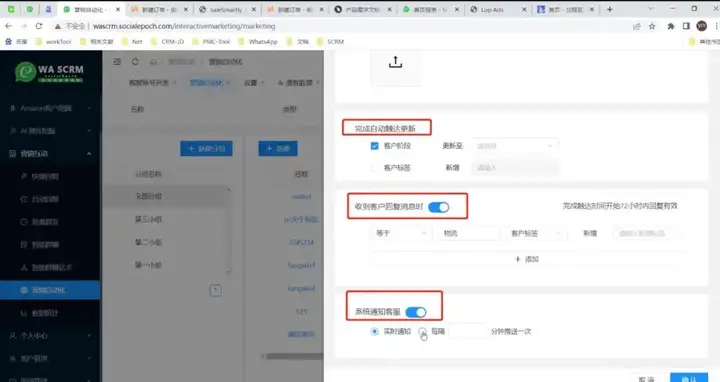Image resolution: width=720 pixels, height=382 pixels.
Task: Open a new browser tab with plus icon
Action: (x=610, y=9)
